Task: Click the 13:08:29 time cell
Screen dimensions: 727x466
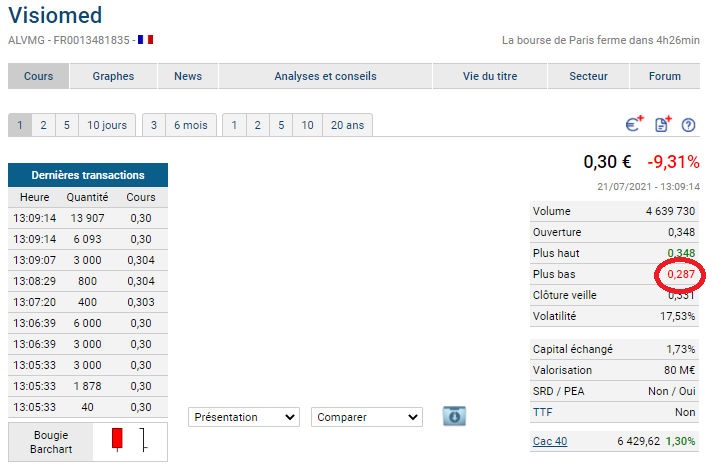Action: (34, 281)
